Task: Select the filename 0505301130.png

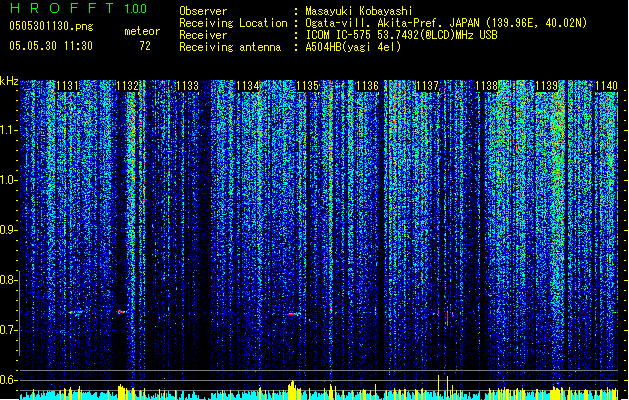Action: [51, 26]
